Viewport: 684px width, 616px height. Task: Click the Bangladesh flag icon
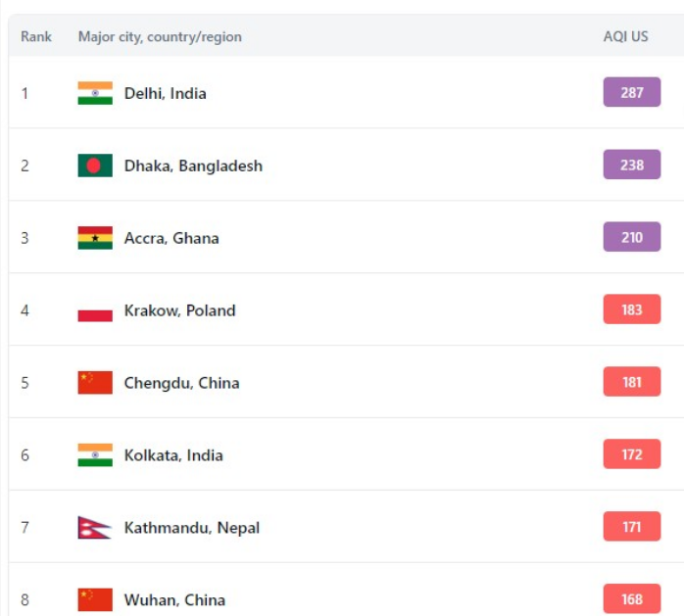pyautogui.click(x=95, y=166)
